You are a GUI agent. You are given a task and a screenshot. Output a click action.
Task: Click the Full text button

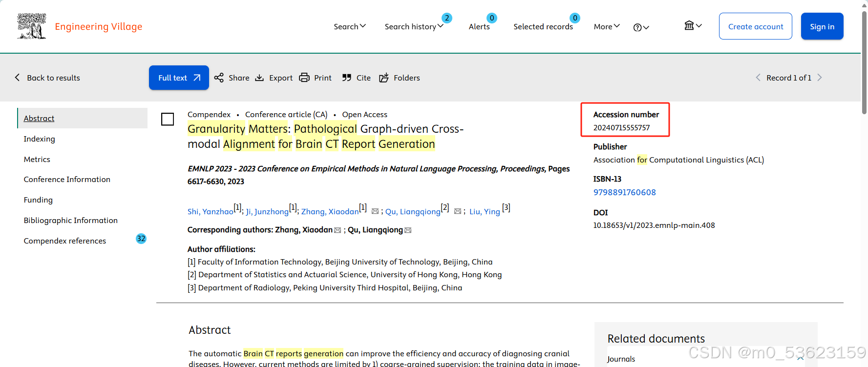(179, 78)
